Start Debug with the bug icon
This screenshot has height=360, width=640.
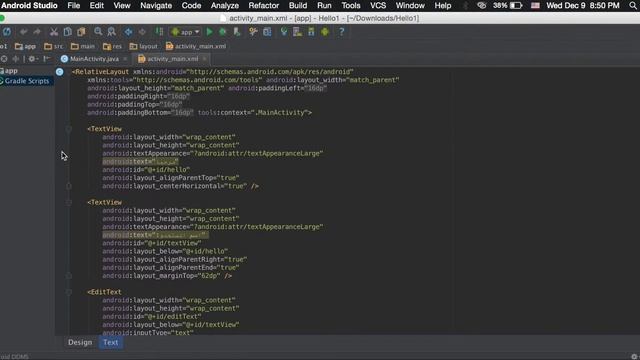pyautogui.click(x=223, y=32)
